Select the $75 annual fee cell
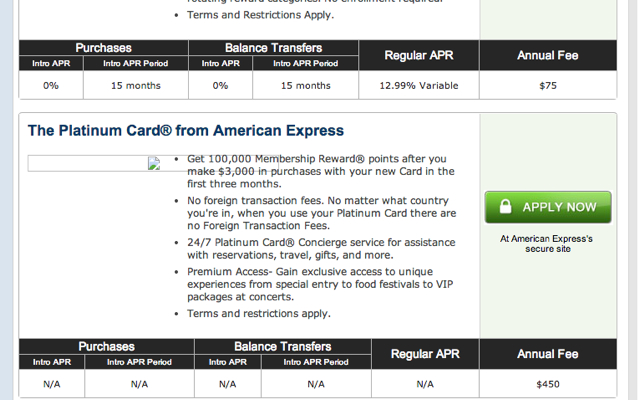This screenshot has height=400, width=640. (548, 86)
